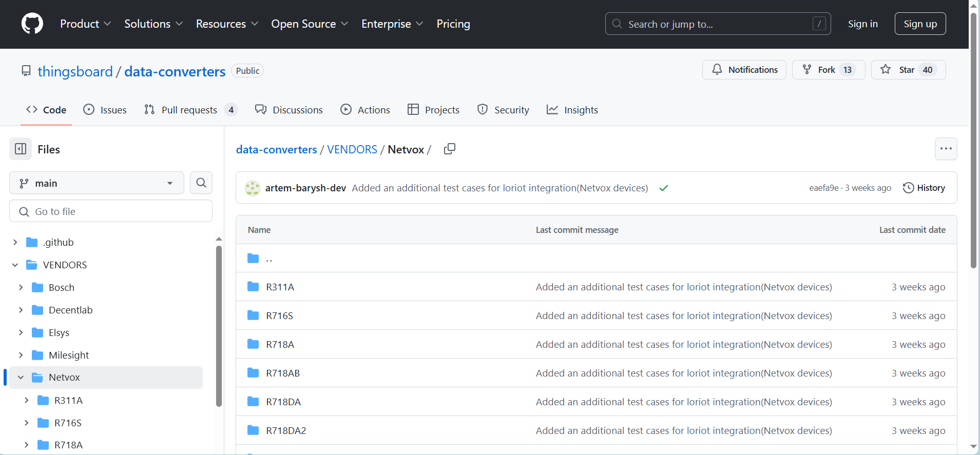Open the Pull requests tab
980x455 pixels.
tap(190, 110)
